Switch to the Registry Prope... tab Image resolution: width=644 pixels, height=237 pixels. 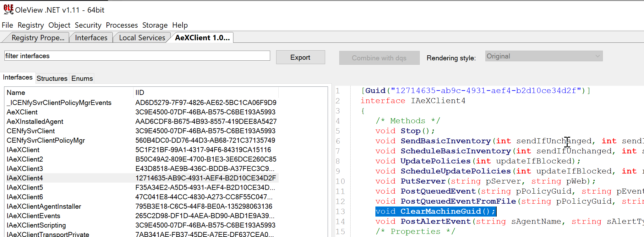pyautogui.click(x=38, y=38)
